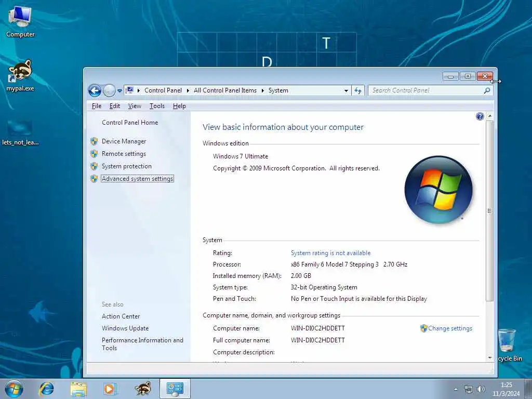This screenshot has height=399, width=532.
Task: Click shield icon beside Device Manager
Action: tap(94, 141)
